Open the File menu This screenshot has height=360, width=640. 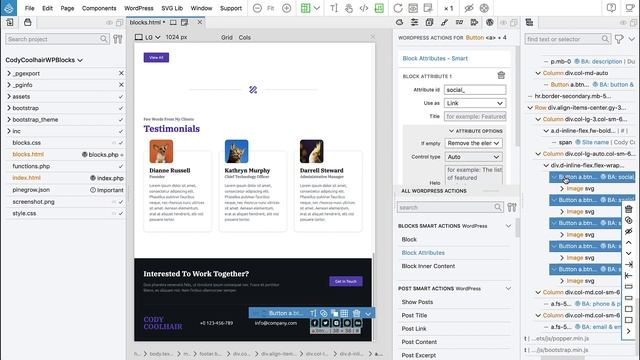pyautogui.click(x=29, y=8)
